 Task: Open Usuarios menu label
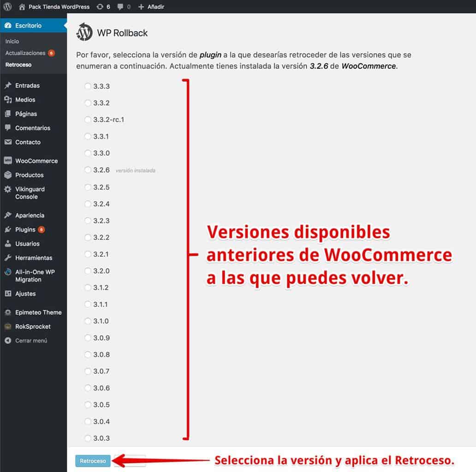27,243
